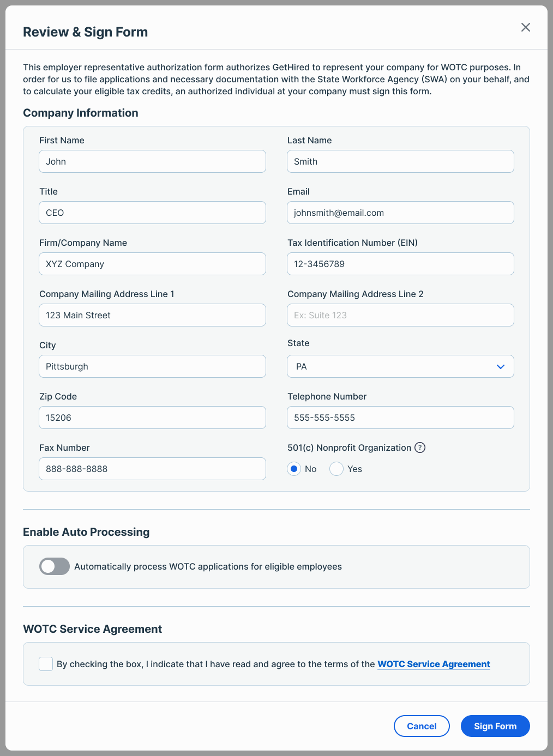
Task: Enable the auto processing toggle
Action: [x=55, y=566]
